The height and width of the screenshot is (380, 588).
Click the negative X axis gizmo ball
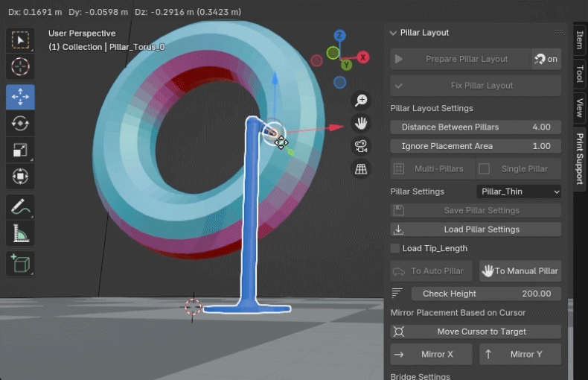coord(316,60)
